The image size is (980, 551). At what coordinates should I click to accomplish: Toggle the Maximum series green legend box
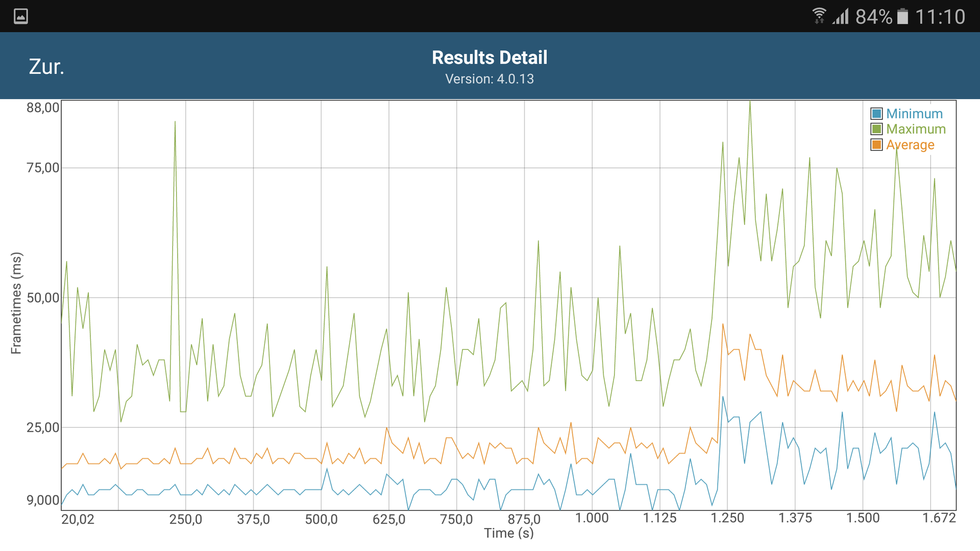[876, 129]
